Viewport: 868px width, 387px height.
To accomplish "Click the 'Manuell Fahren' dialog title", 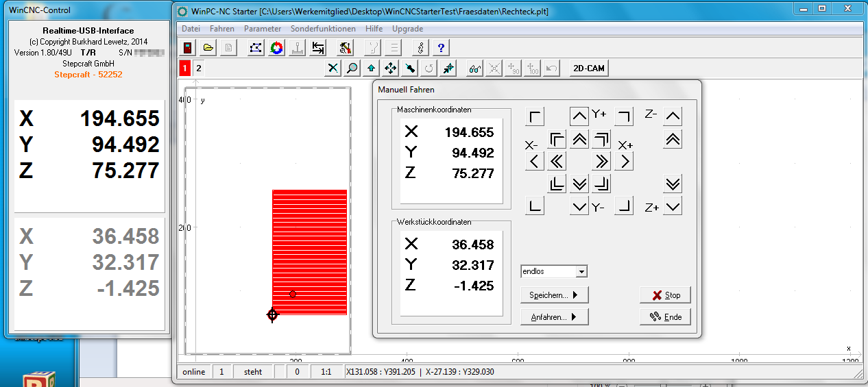I will [x=406, y=90].
